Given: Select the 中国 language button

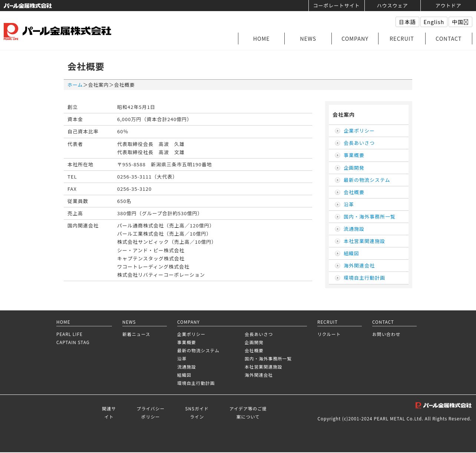Looking at the screenshot, I should [460, 22].
